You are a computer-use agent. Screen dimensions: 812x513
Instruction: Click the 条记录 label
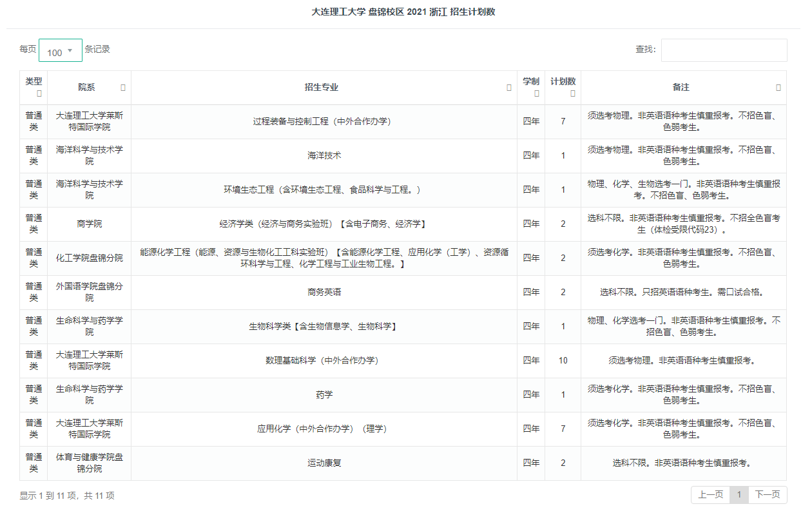click(97, 49)
